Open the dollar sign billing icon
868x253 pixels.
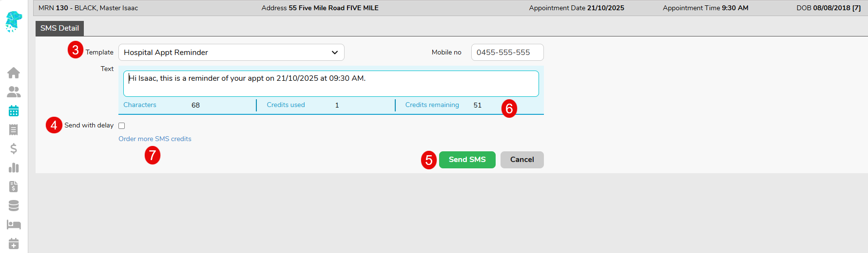click(x=14, y=149)
